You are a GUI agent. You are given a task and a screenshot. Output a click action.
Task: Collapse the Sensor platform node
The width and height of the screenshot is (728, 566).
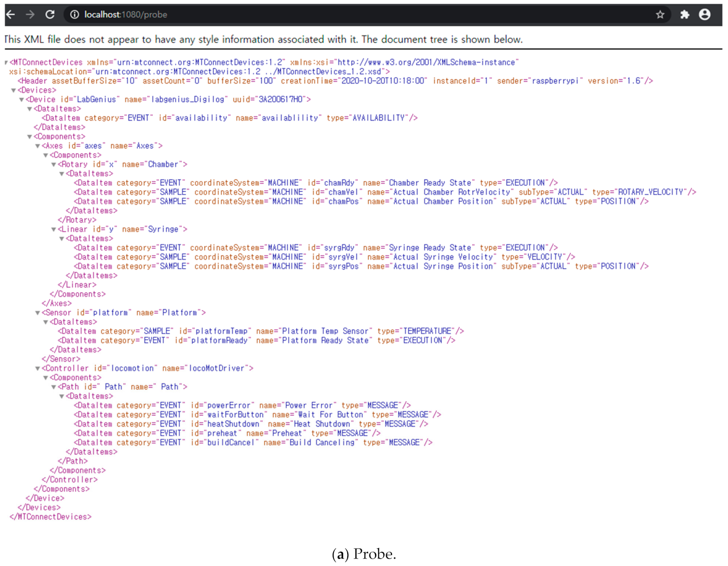coord(38,313)
